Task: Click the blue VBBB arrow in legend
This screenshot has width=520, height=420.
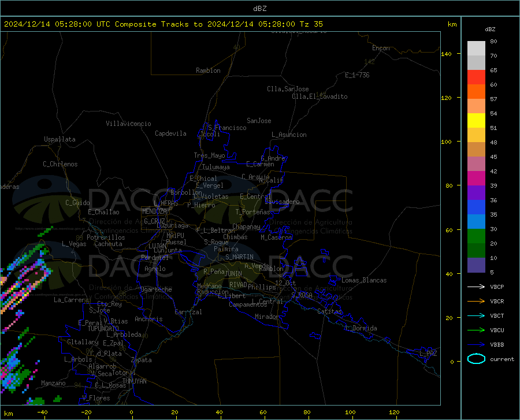Action: 476,345
